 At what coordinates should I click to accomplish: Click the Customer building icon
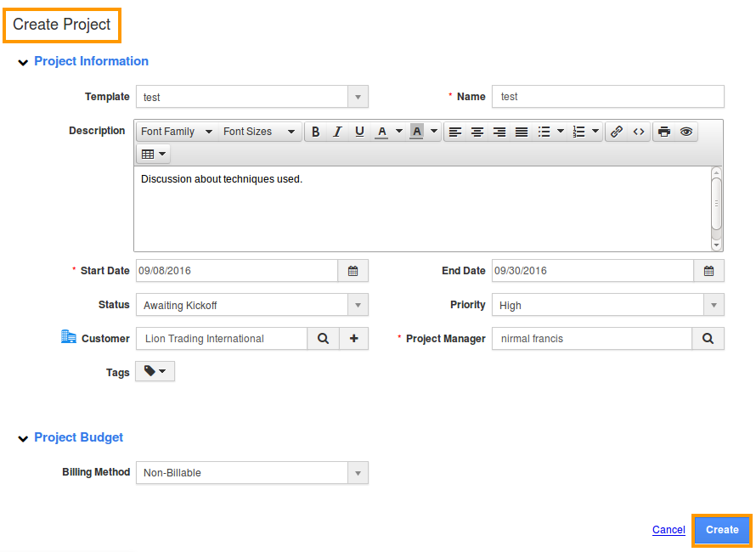[x=69, y=336]
